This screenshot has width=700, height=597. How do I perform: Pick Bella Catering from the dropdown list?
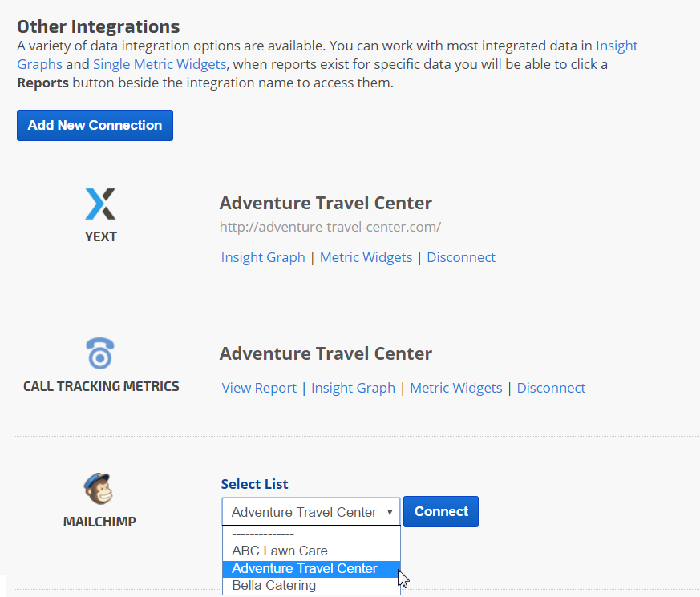click(x=273, y=585)
